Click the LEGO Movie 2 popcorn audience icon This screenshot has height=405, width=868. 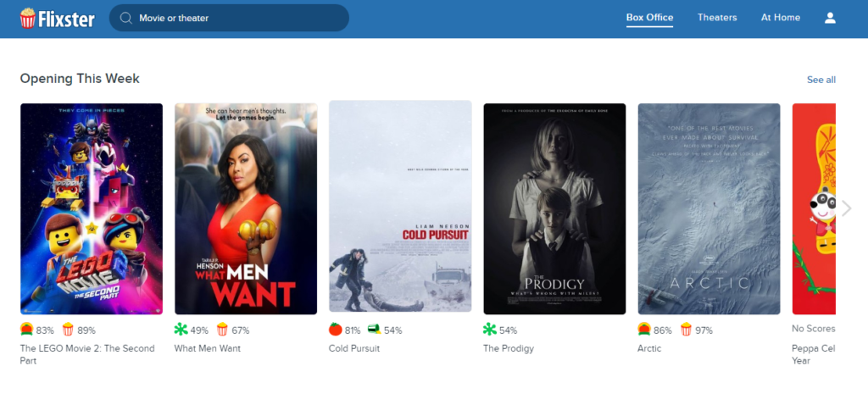pyautogui.click(x=68, y=330)
